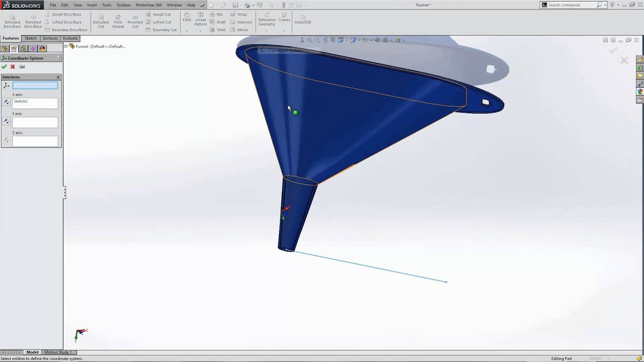Open the Toolbox menu
Viewport: 644px width, 362px height.
coord(123,5)
